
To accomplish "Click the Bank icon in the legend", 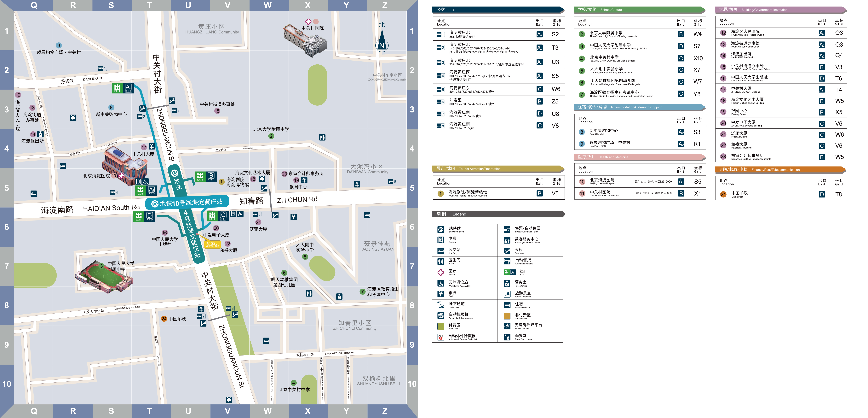I will (x=441, y=294).
